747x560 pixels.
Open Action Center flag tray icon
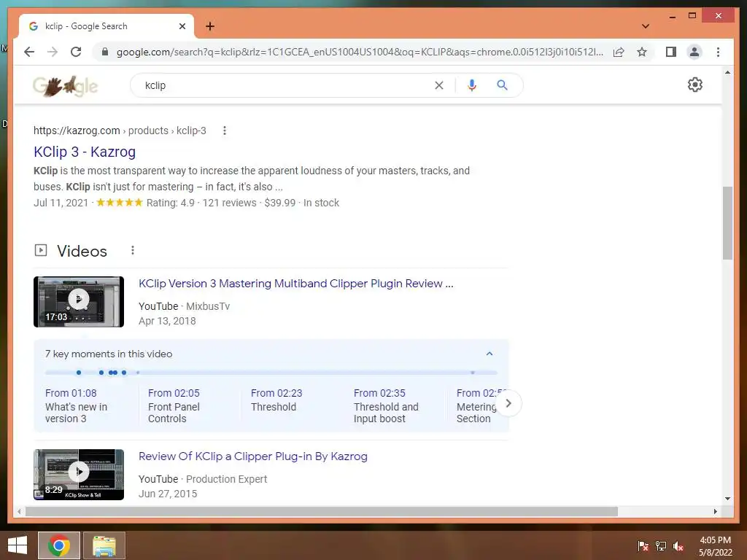(643, 545)
